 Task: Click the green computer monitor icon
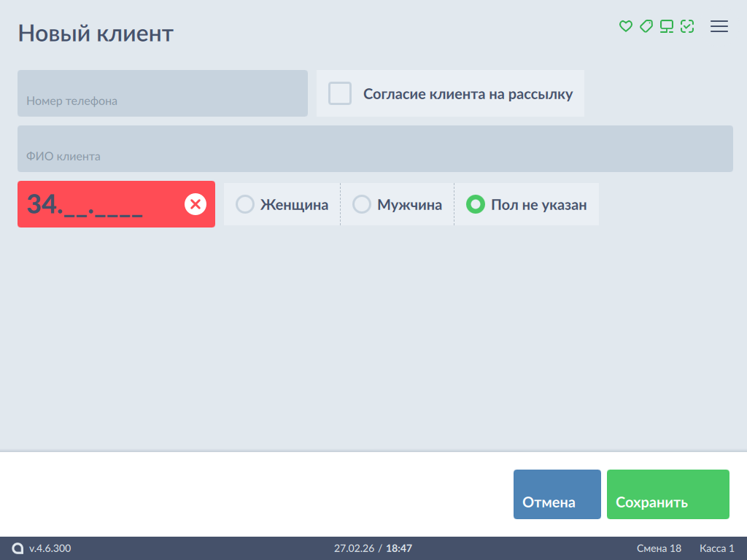coord(666,26)
